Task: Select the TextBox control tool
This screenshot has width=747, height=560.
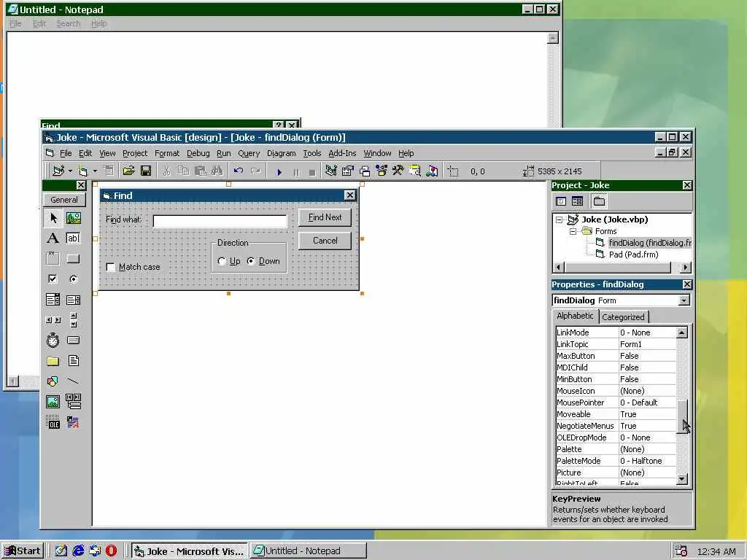Action: (x=74, y=238)
